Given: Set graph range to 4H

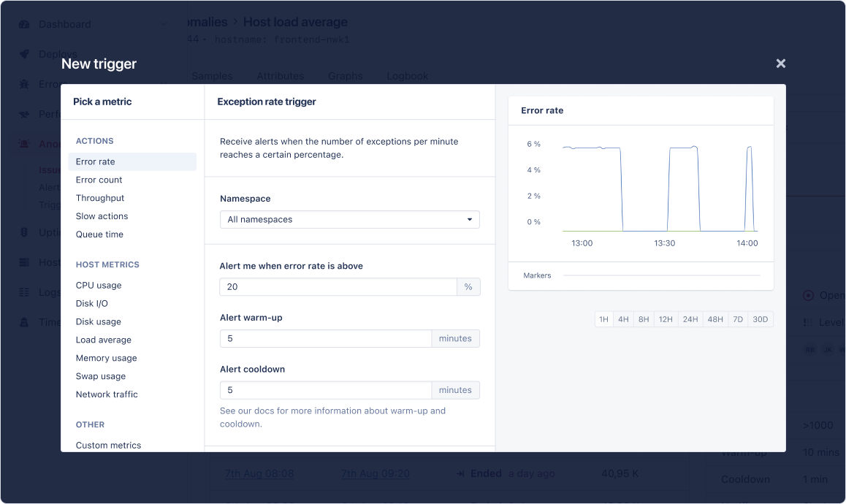Looking at the screenshot, I should coord(623,319).
